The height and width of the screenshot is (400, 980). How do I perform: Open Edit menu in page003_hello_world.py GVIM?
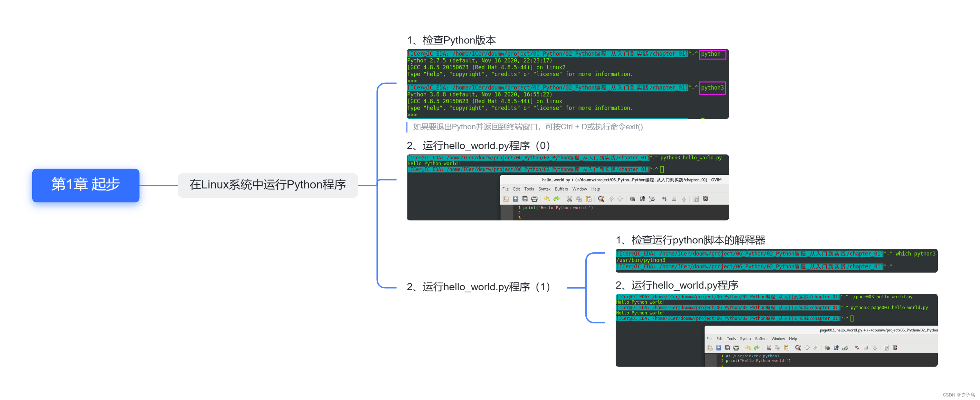pos(720,339)
